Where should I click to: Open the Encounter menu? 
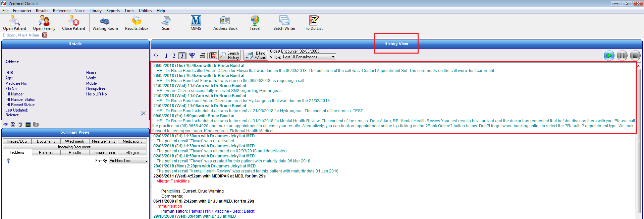click(x=22, y=11)
